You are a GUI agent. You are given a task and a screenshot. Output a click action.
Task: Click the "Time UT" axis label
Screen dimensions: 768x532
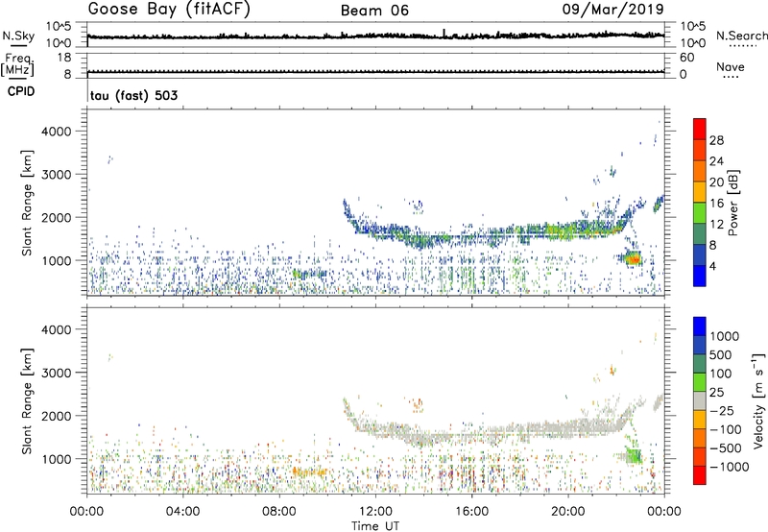click(375, 525)
